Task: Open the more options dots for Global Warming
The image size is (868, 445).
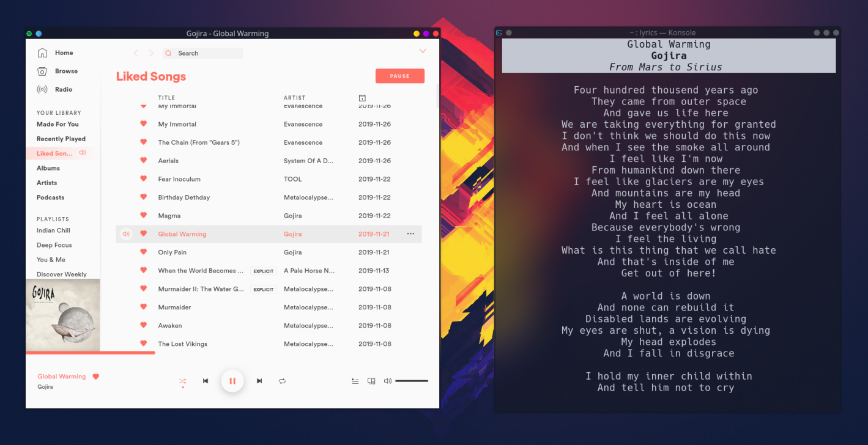Action: 410,234
